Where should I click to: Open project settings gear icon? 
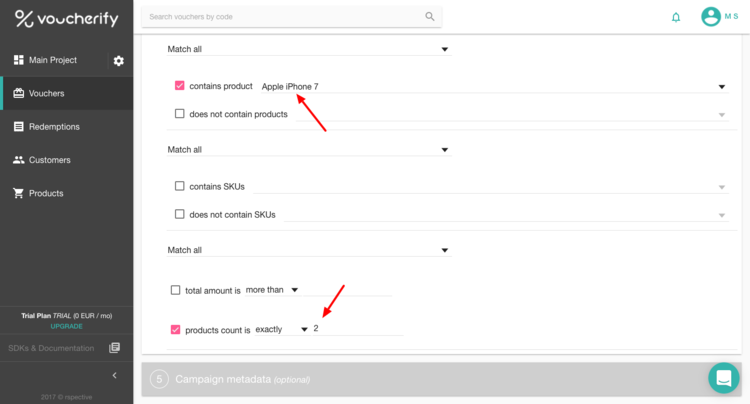119,61
